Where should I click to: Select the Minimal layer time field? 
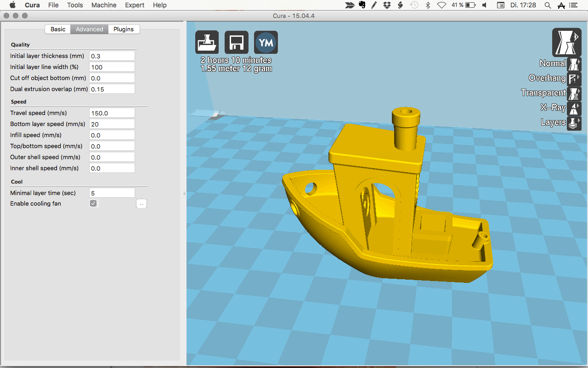point(112,192)
